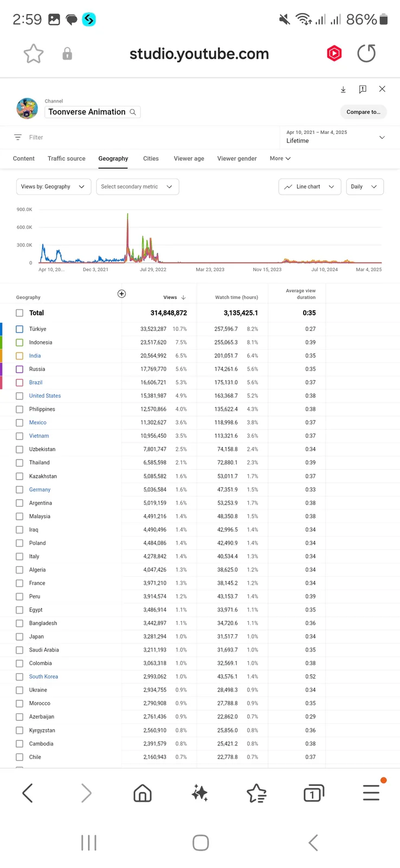Open the India geography link

[35, 356]
